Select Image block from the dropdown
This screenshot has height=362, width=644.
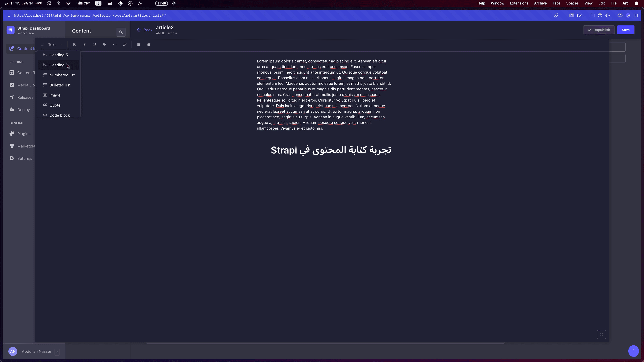tap(55, 95)
